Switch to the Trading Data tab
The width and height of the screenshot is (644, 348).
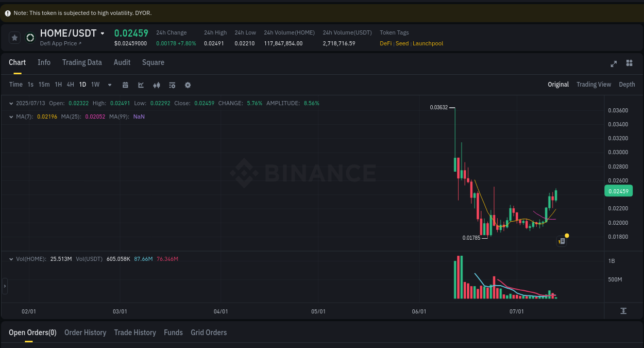82,62
